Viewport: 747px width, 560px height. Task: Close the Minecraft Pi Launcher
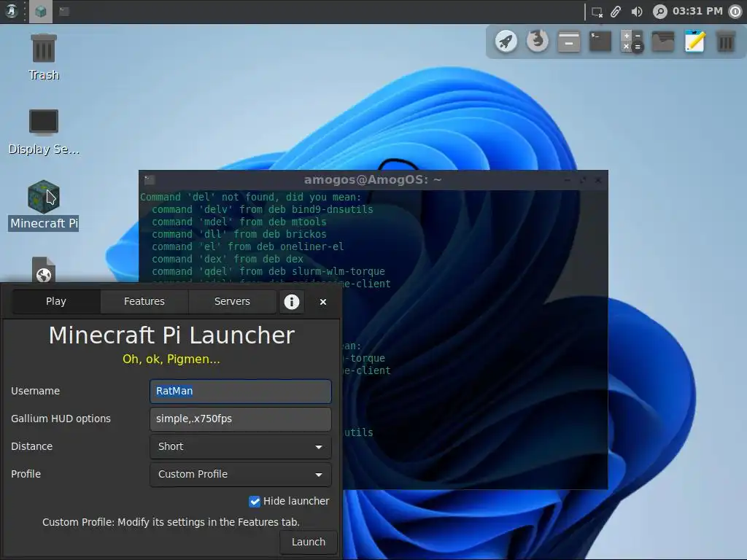[x=323, y=302]
